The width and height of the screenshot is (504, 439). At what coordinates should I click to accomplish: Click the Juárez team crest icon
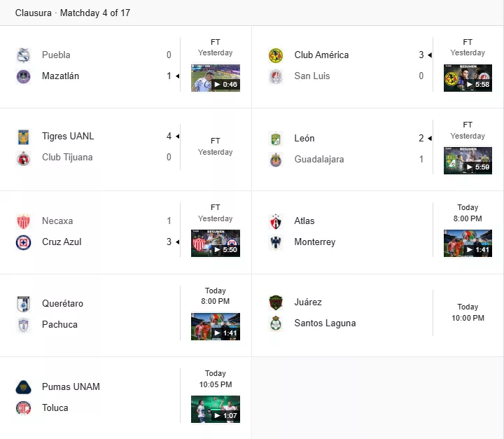pyautogui.click(x=276, y=302)
